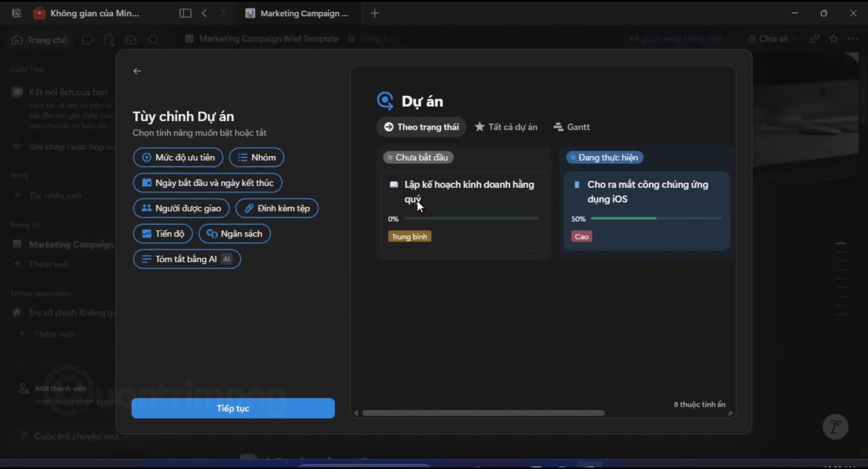Click the Cao priority tag

tap(581, 236)
